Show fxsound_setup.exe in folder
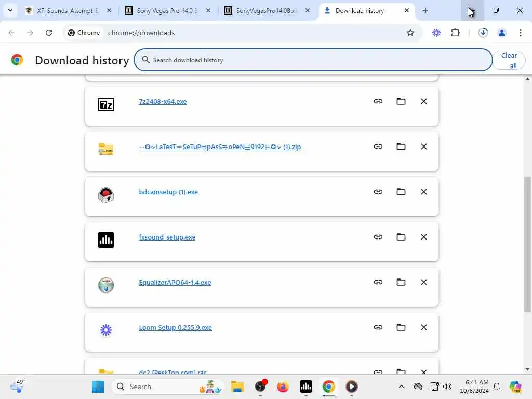This screenshot has height=399, width=532. (x=401, y=237)
